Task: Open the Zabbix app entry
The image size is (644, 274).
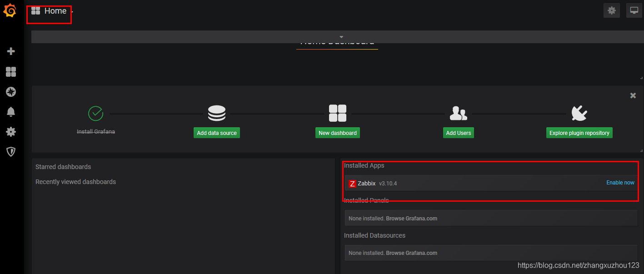Action: [491, 183]
